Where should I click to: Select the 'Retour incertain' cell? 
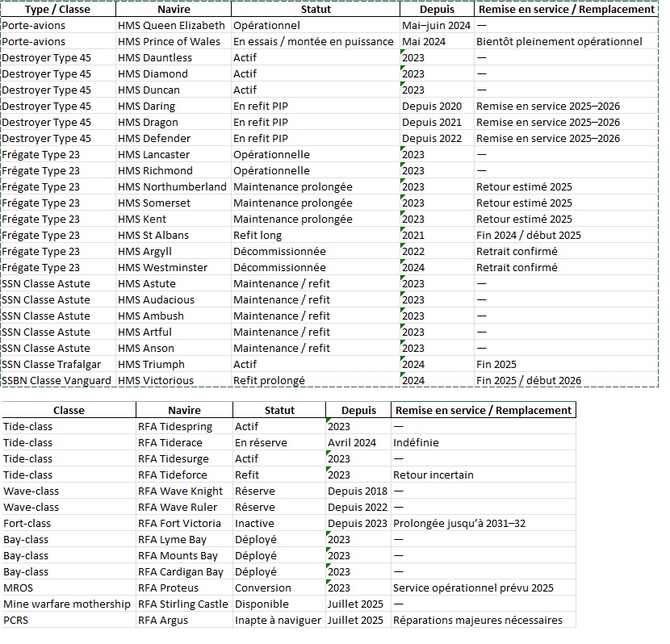coord(484,475)
